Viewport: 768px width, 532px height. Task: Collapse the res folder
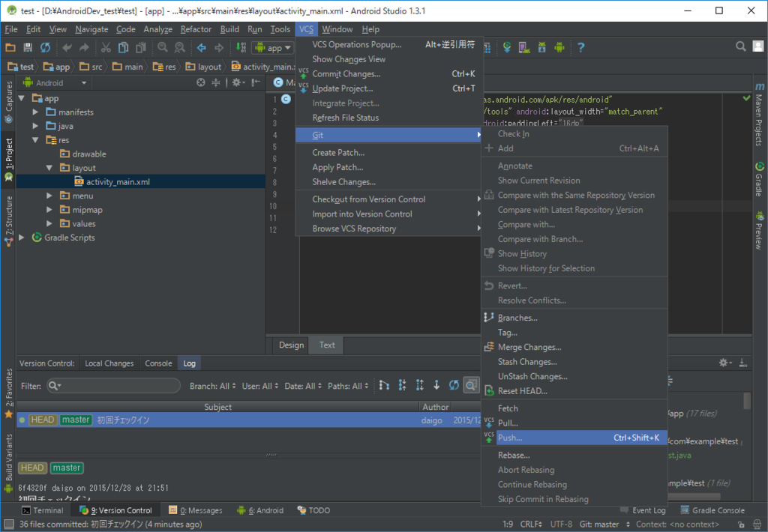point(35,140)
